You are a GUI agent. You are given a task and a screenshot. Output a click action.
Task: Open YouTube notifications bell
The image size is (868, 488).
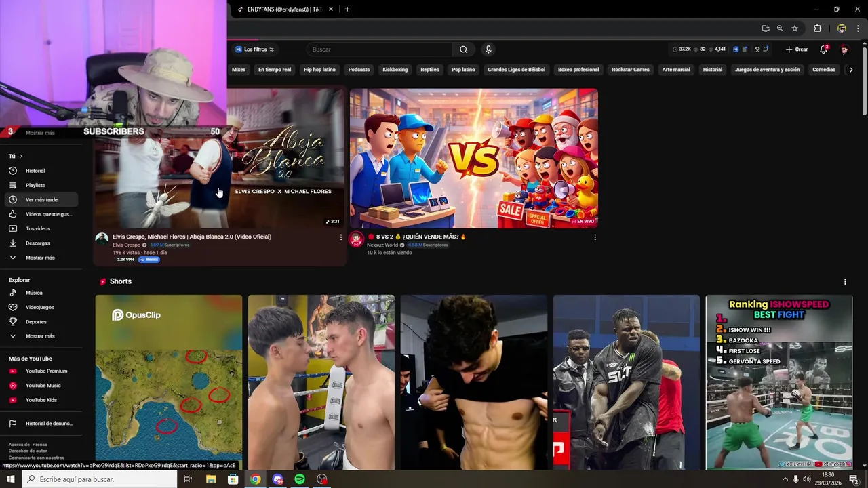point(823,49)
